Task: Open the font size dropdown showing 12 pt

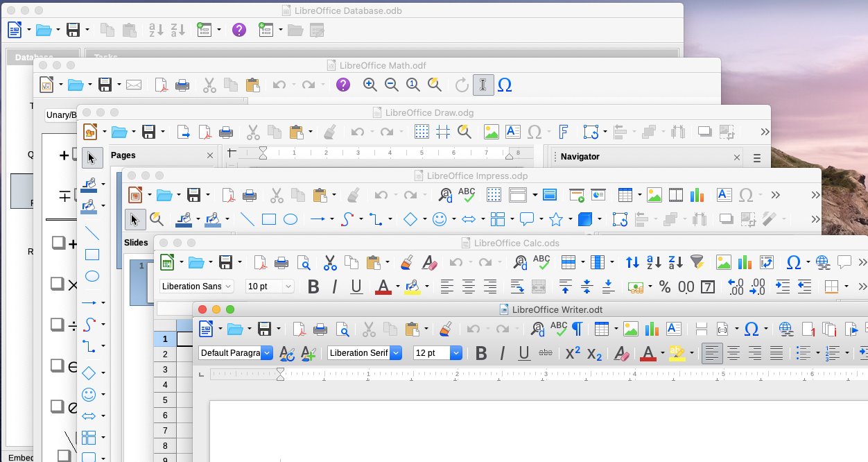Action: pos(437,353)
